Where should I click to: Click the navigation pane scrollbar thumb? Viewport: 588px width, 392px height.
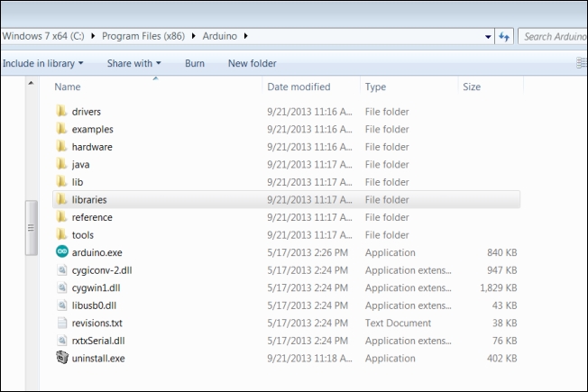click(32, 227)
